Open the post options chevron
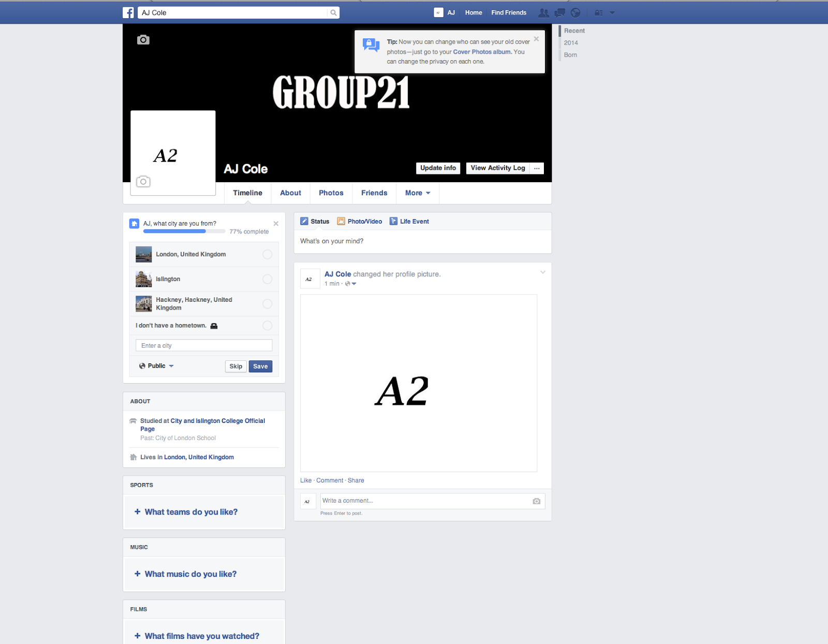828x644 pixels. pyautogui.click(x=543, y=272)
